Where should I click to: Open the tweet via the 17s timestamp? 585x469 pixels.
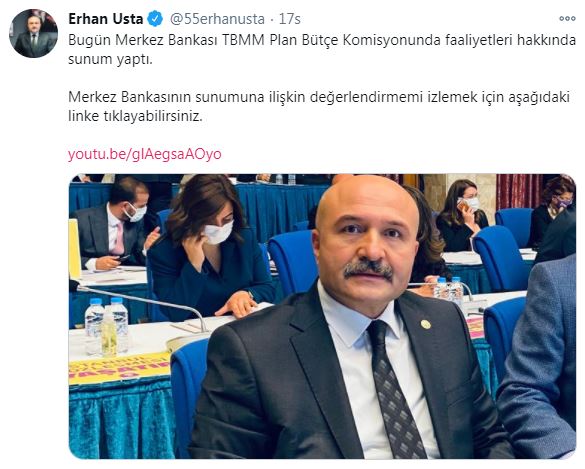pyautogui.click(x=290, y=19)
